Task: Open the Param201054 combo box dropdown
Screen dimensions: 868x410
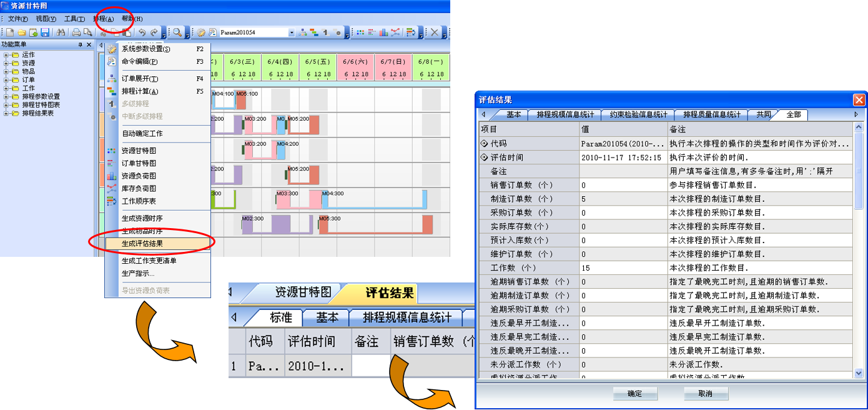Action: [292, 32]
